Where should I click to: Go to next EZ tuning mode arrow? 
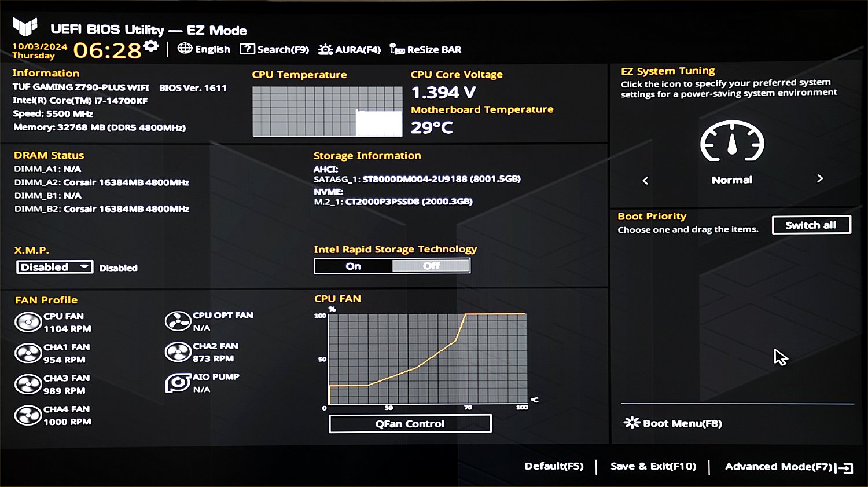coord(819,178)
